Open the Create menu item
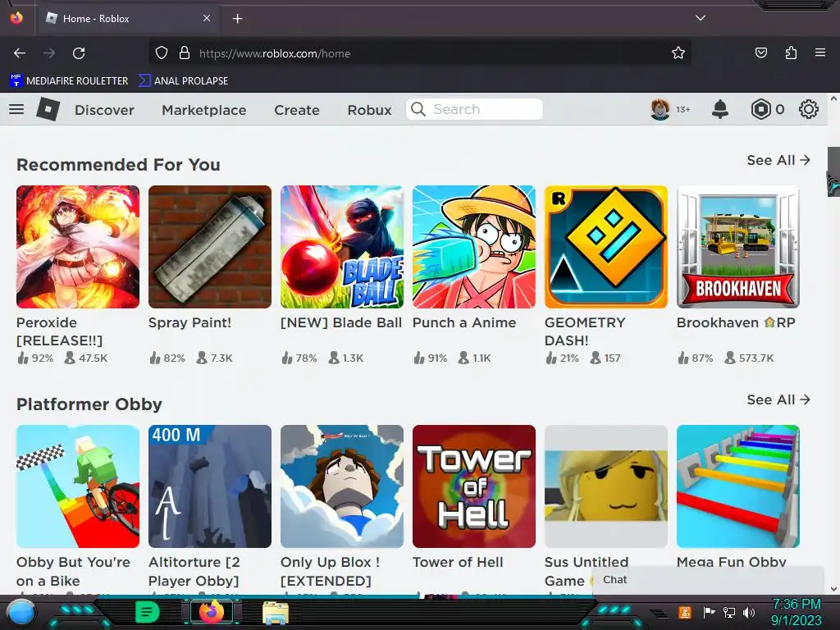This screenshot has height=630, width=840. tap(297, 110)
